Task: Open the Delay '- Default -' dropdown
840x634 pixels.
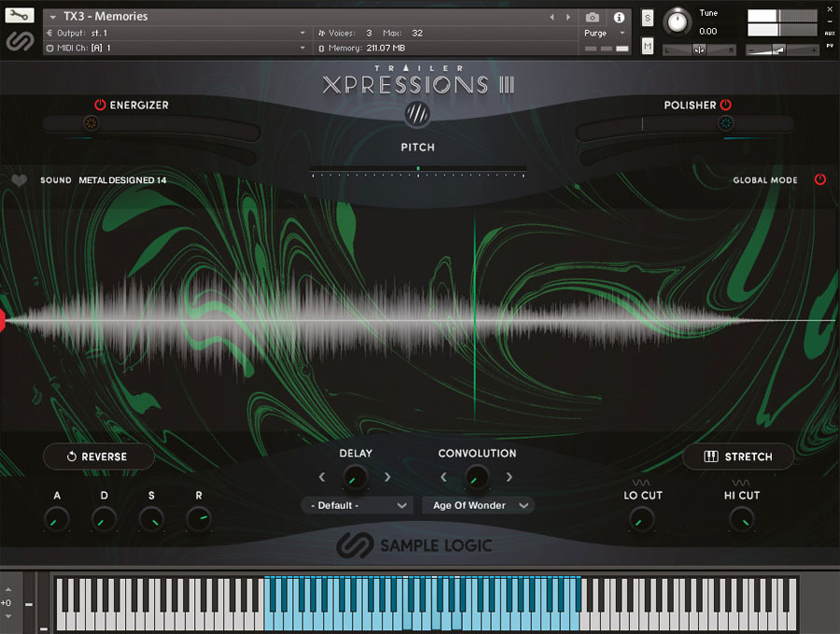Action: click(x=357, y=505)
